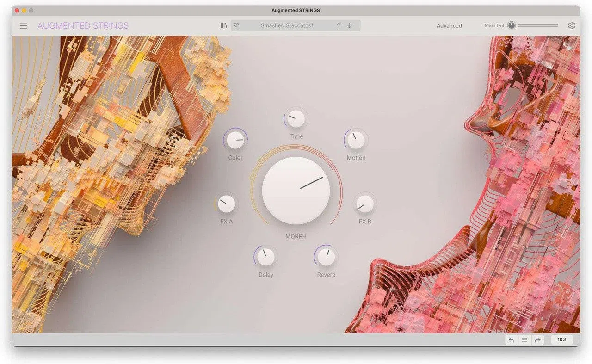Image resolution: width=592 pixels, height=364 pixels.
Task: Select the Color knob
Action: pos(235,140)
